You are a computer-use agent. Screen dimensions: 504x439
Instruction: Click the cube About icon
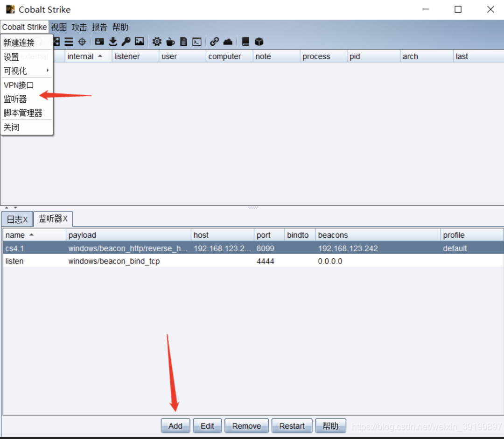click(x=259, y=42)
